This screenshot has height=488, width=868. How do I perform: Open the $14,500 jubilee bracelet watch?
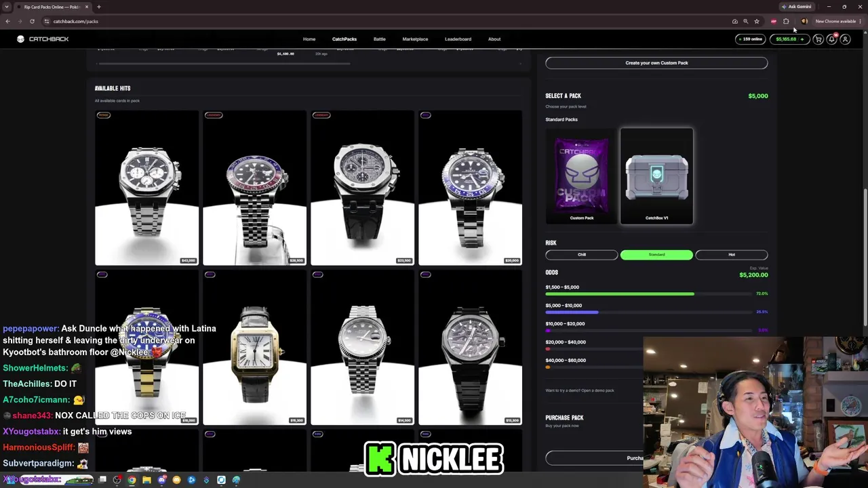point(362,348)
